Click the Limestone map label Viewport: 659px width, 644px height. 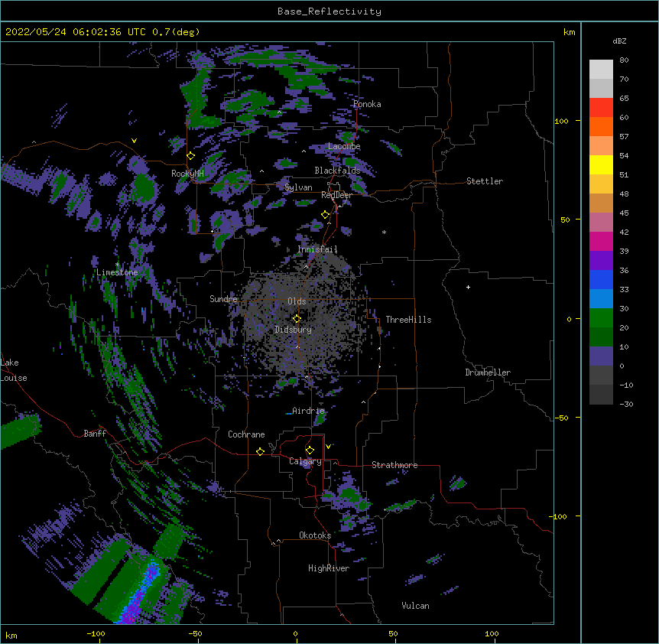(x=117, y=272)
